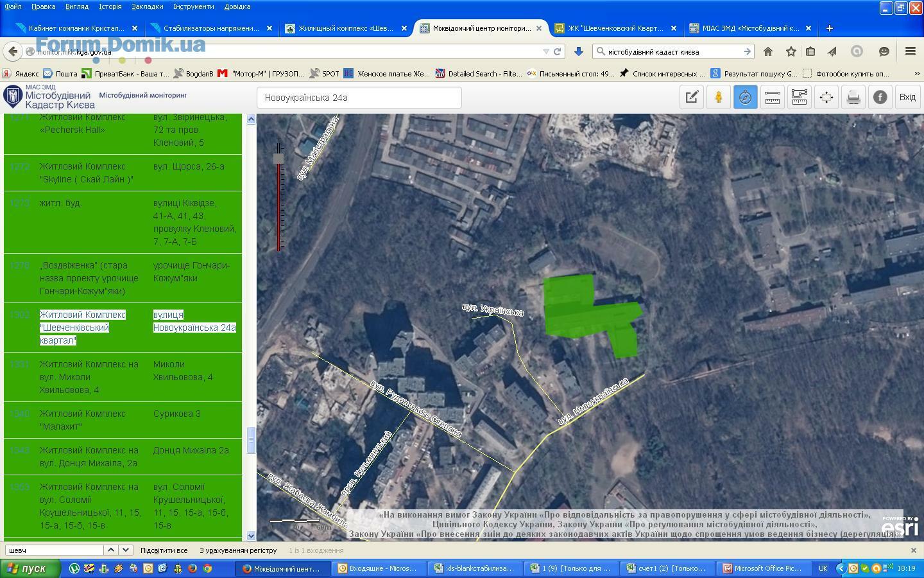Open the Довідка menu
Screen dimensions: 924x578
coord(237,6)
